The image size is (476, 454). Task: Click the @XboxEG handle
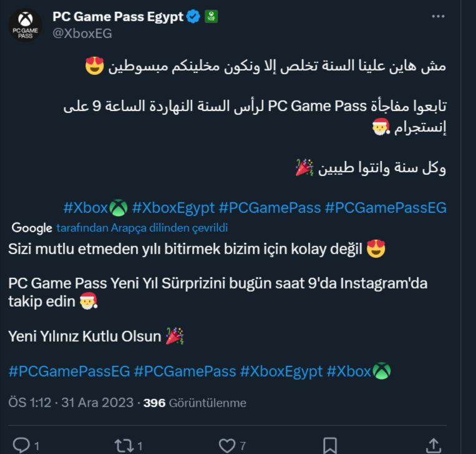[82, 34]
